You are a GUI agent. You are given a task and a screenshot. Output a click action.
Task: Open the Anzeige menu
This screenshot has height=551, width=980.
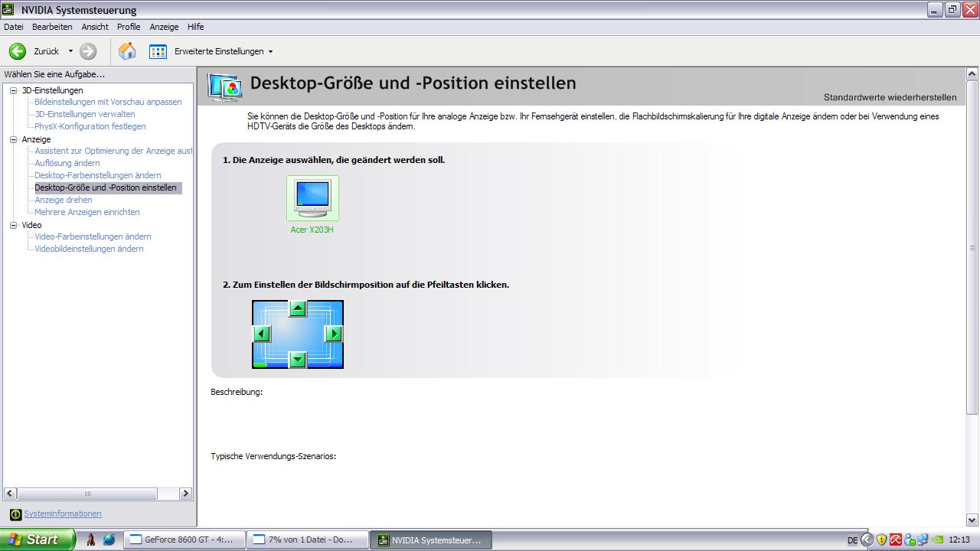pyautogui.click(x=164, y=27)
